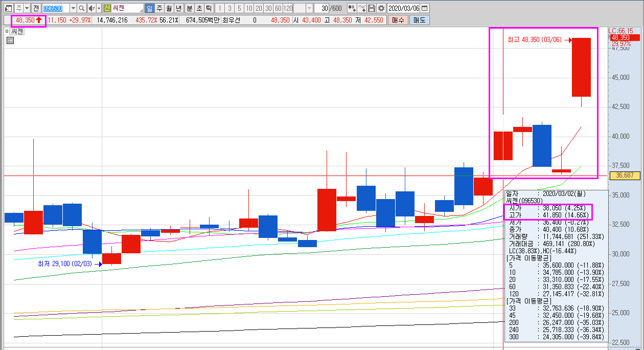Screen dimensions: 644x350
Task: Click the date field 2020/03/06
Action: (404, 8)
